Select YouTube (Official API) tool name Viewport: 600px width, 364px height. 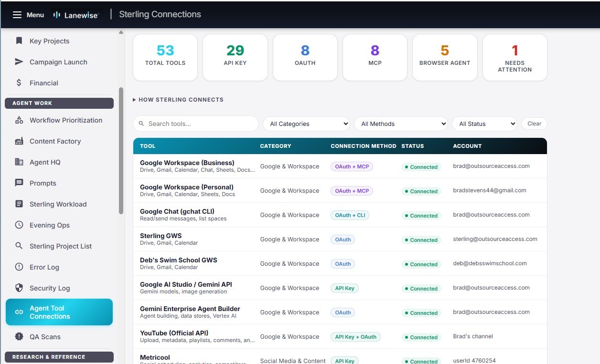(174, 333)
